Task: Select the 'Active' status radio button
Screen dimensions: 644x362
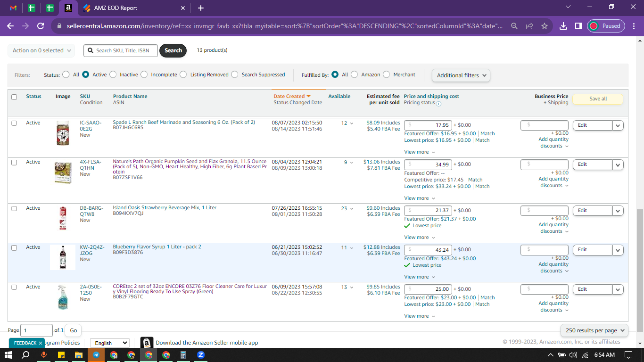Action: 86,74
